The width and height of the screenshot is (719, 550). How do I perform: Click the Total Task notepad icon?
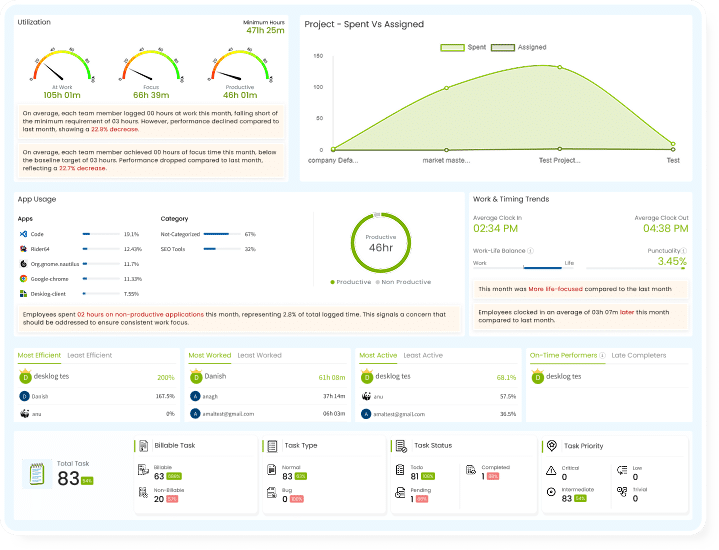(x=38, y=474)
